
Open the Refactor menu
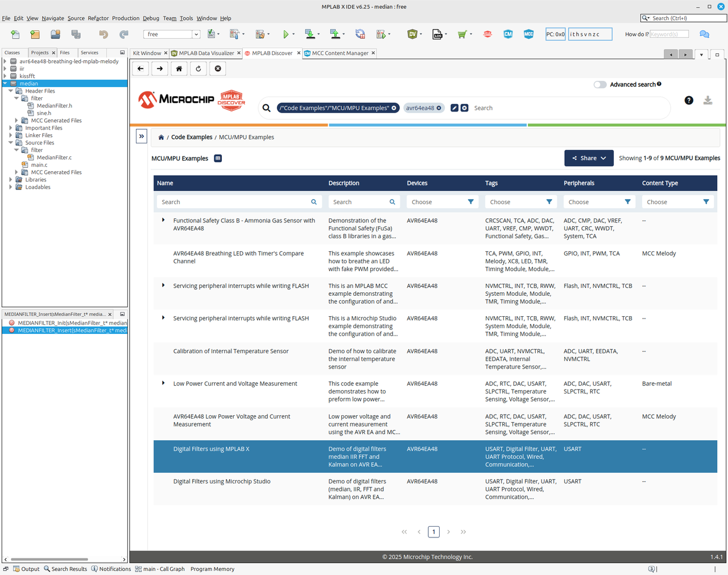(98, 18)
